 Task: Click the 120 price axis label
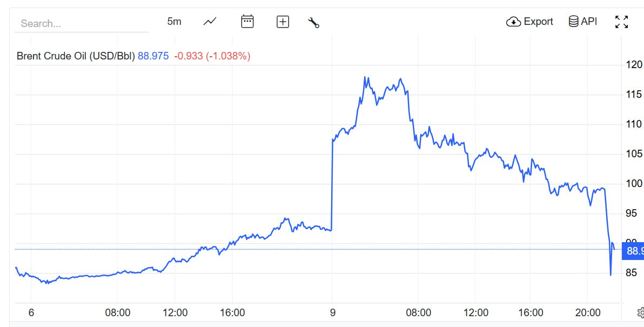click(633, 65)
